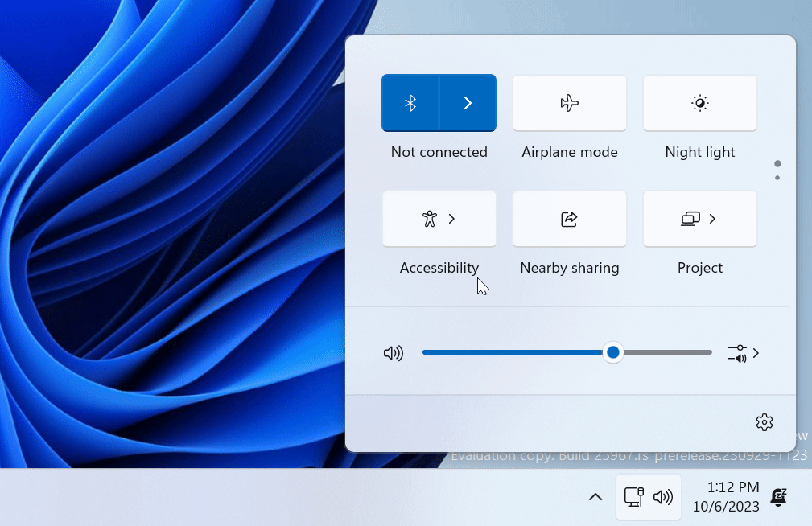Expand Bluetooth device options with the chevron

tap(467, 102)
